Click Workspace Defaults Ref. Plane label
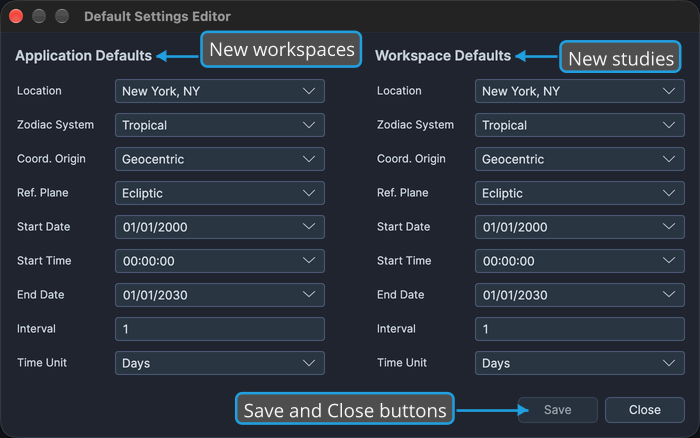The image size is (700, 438). [x=402, y=192]
